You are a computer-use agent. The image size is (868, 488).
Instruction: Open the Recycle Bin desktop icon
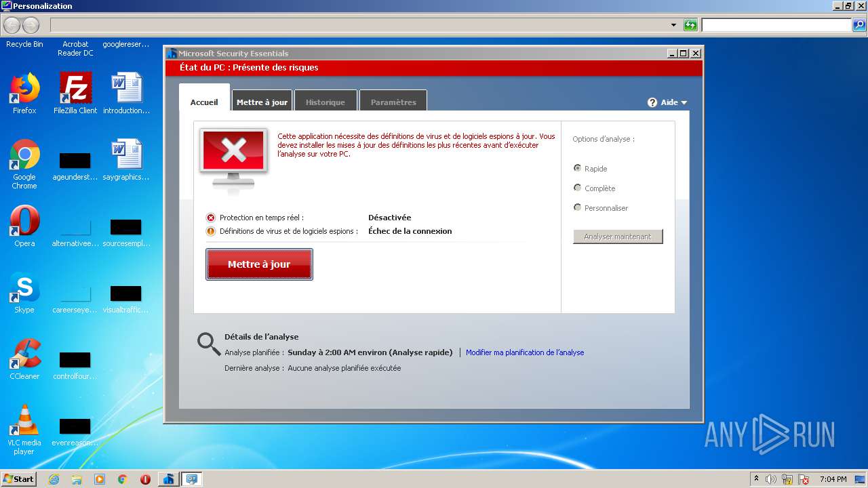(24, 44)
